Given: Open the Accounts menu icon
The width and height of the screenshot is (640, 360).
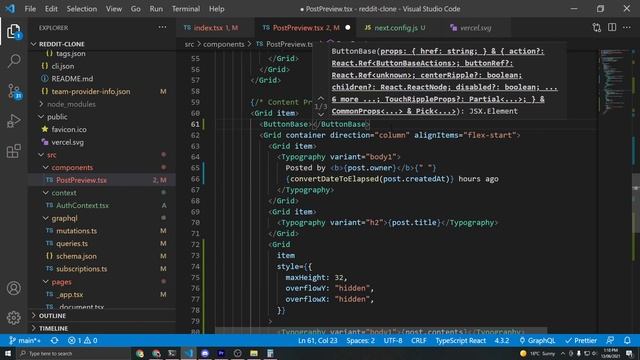Looking at the screenshot, I should click(x=13, y=288).
